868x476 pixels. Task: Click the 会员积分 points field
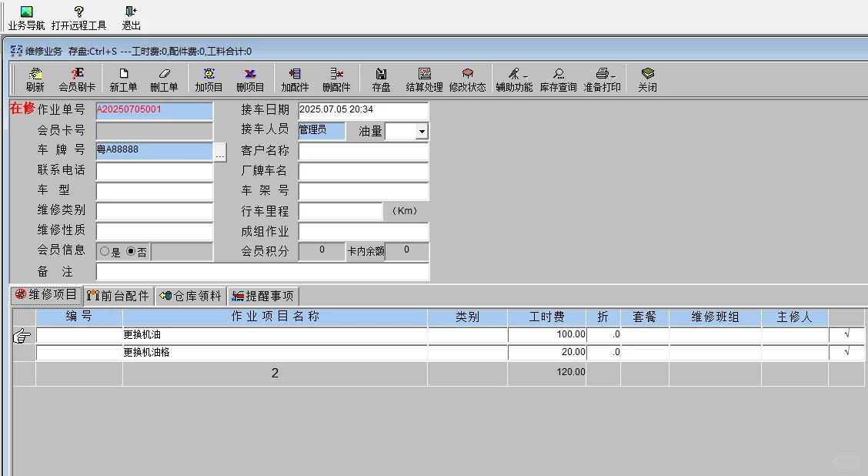(322, 251)
